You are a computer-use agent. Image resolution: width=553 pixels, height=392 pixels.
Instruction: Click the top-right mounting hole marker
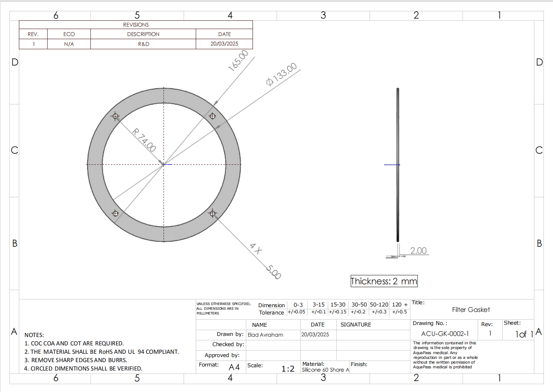213,116
